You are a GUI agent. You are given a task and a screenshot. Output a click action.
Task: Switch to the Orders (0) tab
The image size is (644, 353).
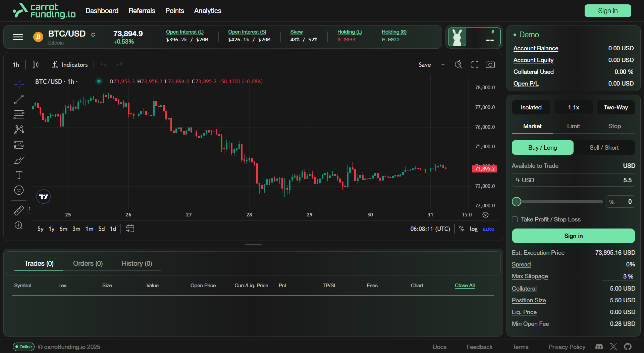88,263
